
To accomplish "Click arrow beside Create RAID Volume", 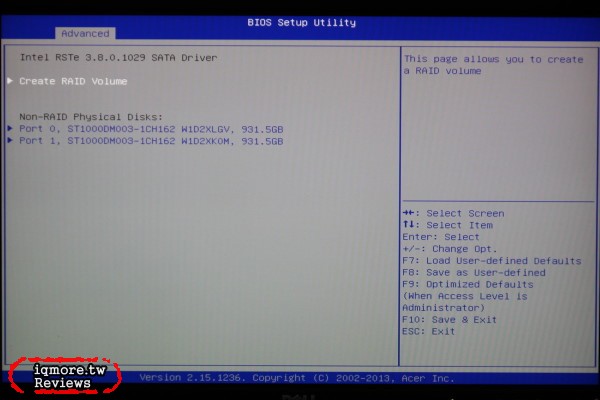I will coord(10,81).
